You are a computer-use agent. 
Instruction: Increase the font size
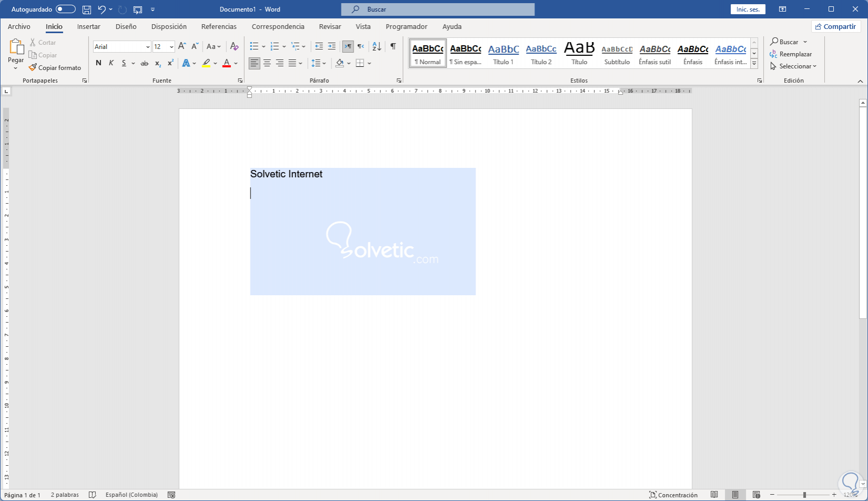pyautogui.click(x=182, y=47)
